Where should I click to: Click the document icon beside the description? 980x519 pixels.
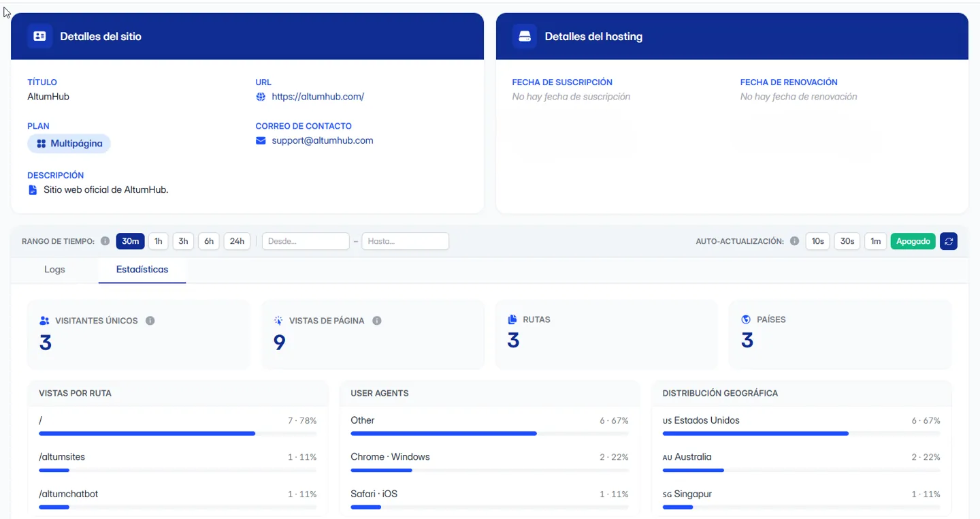tap(33, 190)
